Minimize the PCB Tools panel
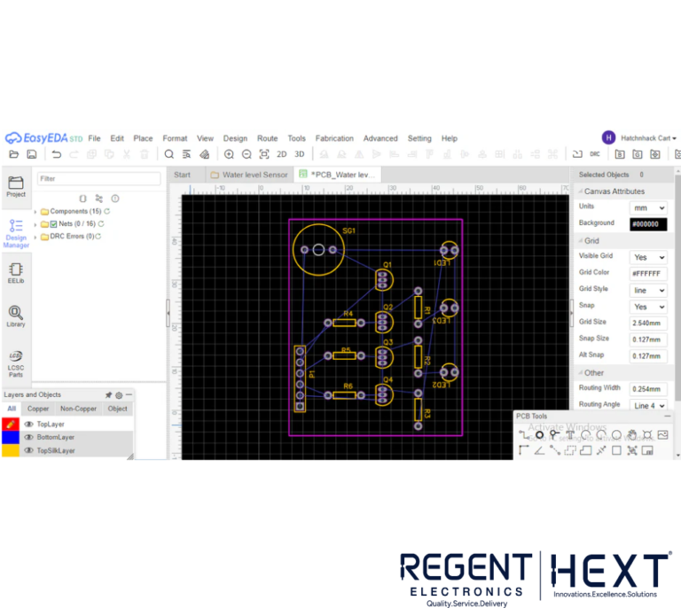681x616 pixels. tap(667, 417)
